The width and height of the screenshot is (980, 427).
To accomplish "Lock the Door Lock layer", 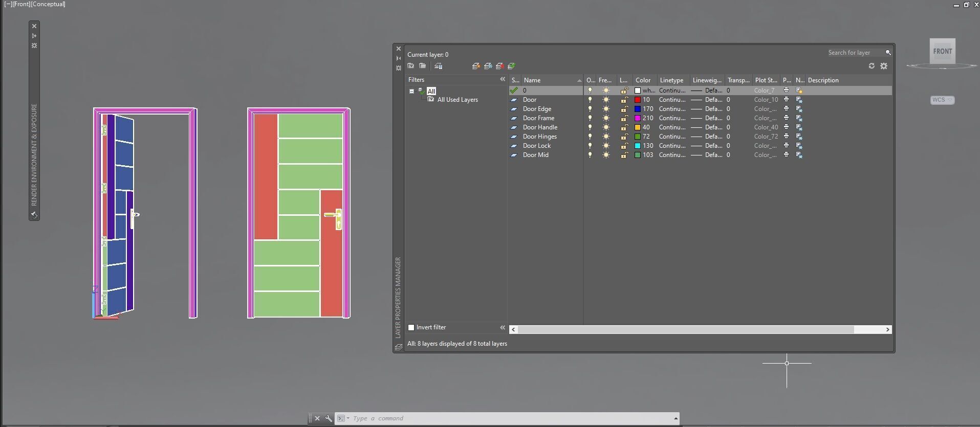I will pos(624,146).
